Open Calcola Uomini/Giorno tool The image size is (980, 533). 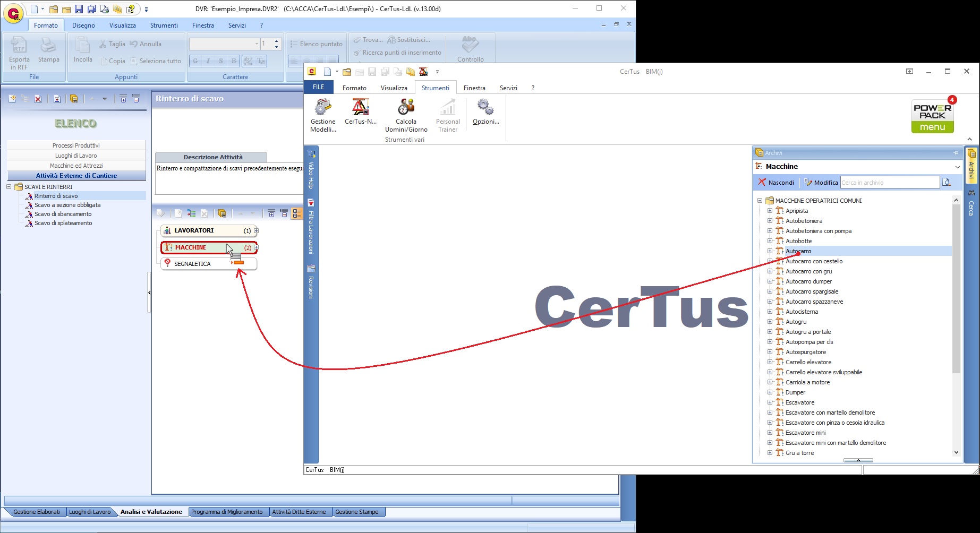406,115
